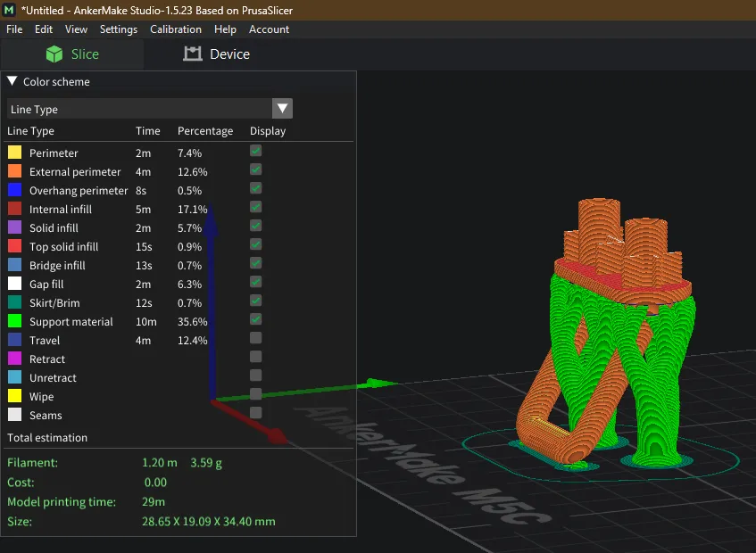Image resolution: width=756 pixels, height=553 pixels.
Task: Click the yellow Perimeter color swatch
Action: point(15,153)
